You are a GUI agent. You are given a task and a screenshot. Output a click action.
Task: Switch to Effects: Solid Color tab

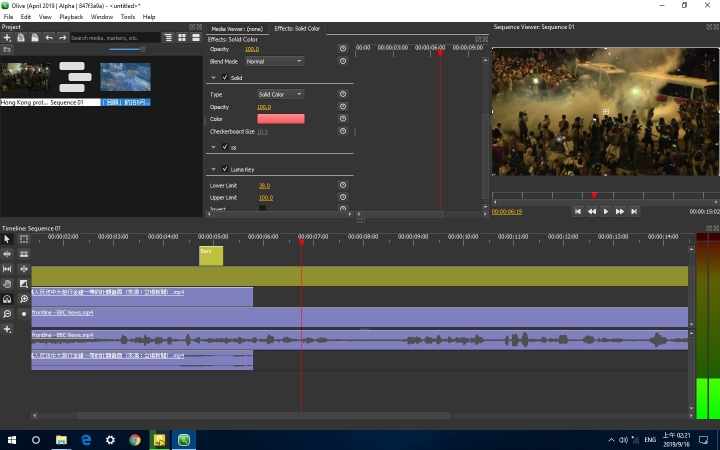point(297,28)
